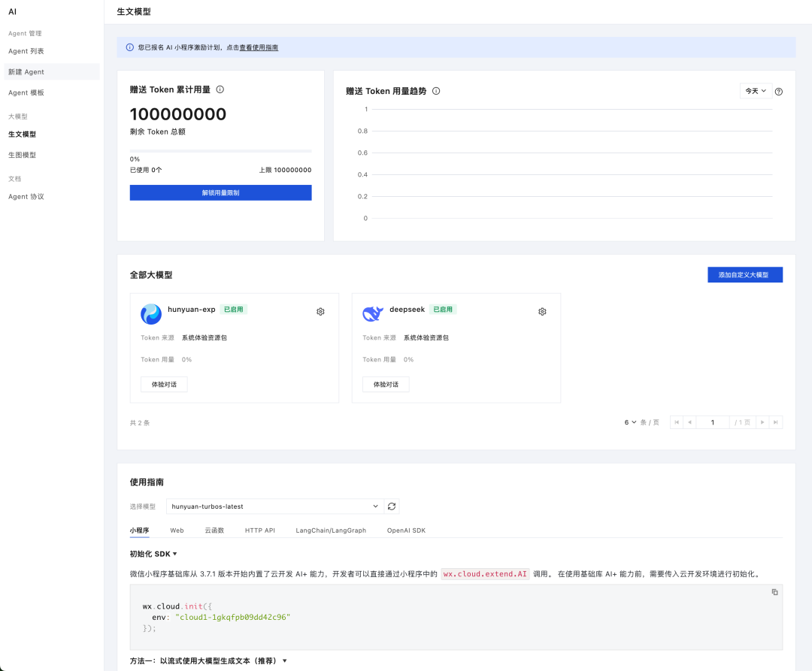Image resolution: width=812 pixels, height=671 pixels.
Task: Open Agent 协议 in the sidebar
Action: (52, 197)
